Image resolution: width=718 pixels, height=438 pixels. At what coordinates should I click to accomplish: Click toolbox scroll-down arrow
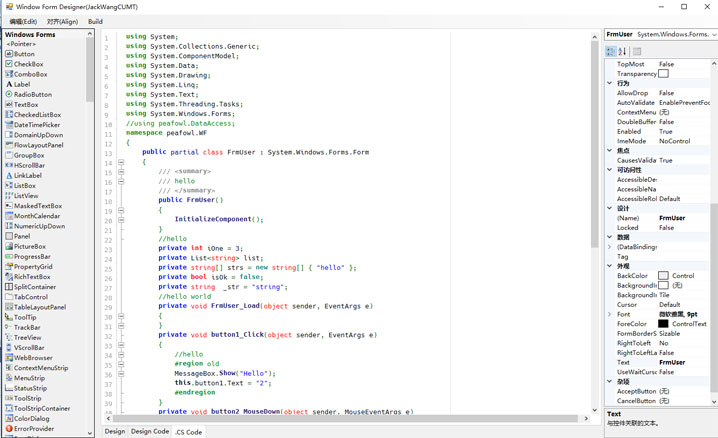click(90, 433)
